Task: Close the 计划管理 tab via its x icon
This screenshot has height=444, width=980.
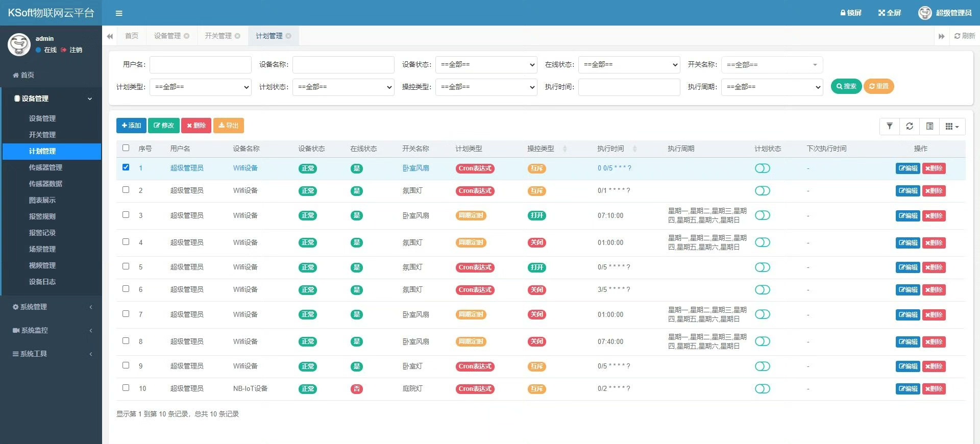Action: pyautogui.click(x=289, y=36)
